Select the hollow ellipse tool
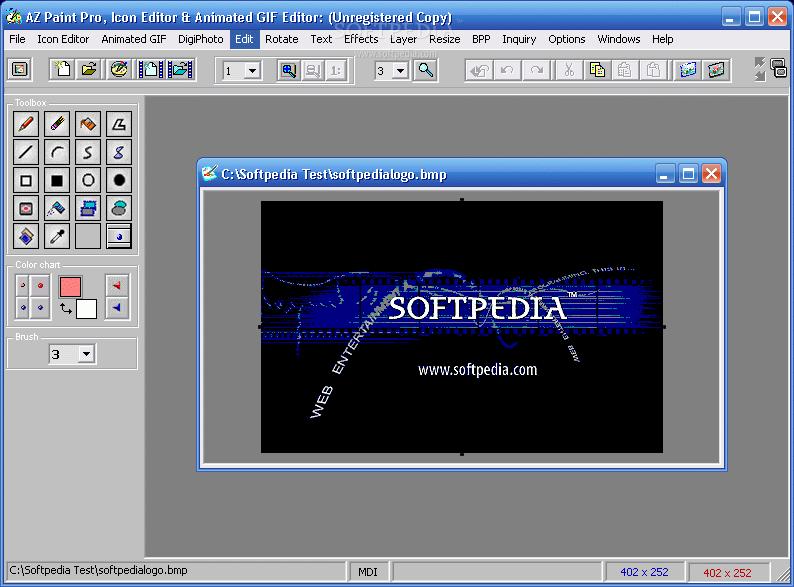Image resolution: width=794 pixels, height=587 pixels. pos(88,180)
